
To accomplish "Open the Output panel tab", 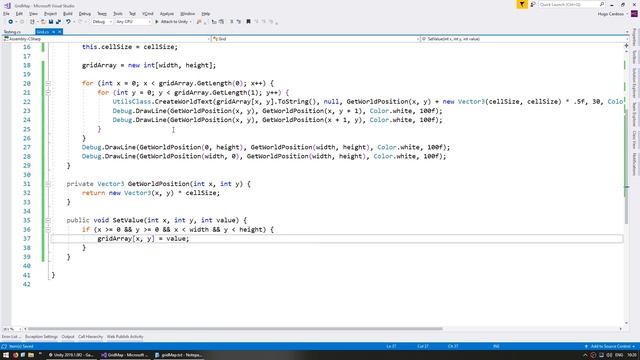I will pos(68,337).
